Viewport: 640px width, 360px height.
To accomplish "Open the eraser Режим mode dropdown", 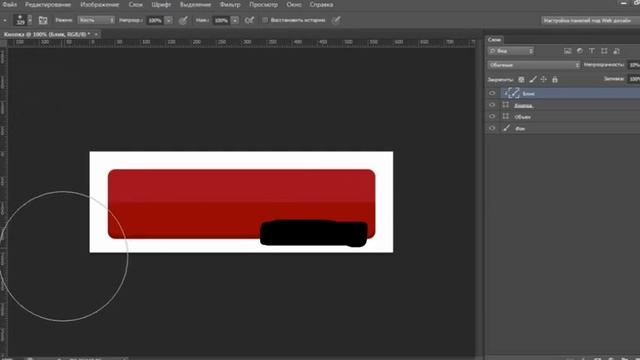I will pyautogui.click(x=96, y=20).
